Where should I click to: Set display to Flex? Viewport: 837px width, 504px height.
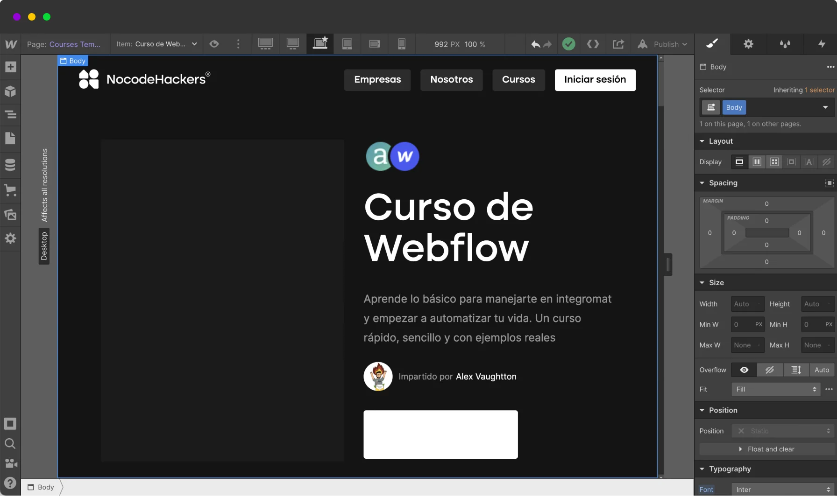[x=757, y=162]
